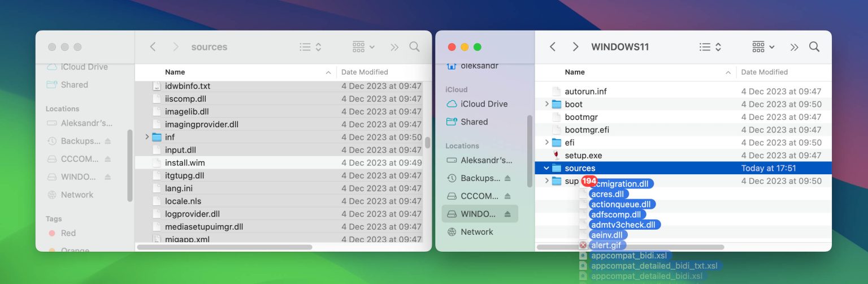868x284 pixels.
Task: Open iCloud Drive in sources window sidebar
Action: pyautogui.click(x=78, y=67)
